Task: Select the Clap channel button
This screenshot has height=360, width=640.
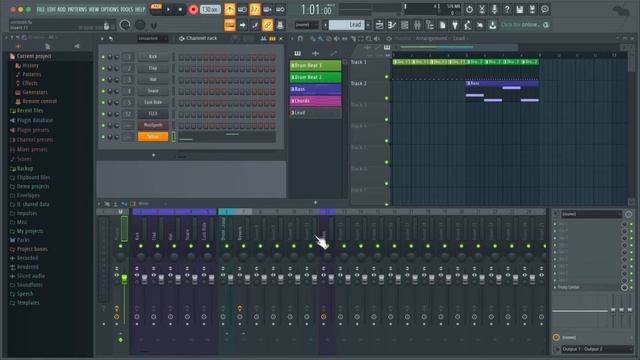Action: coord(153,68)
